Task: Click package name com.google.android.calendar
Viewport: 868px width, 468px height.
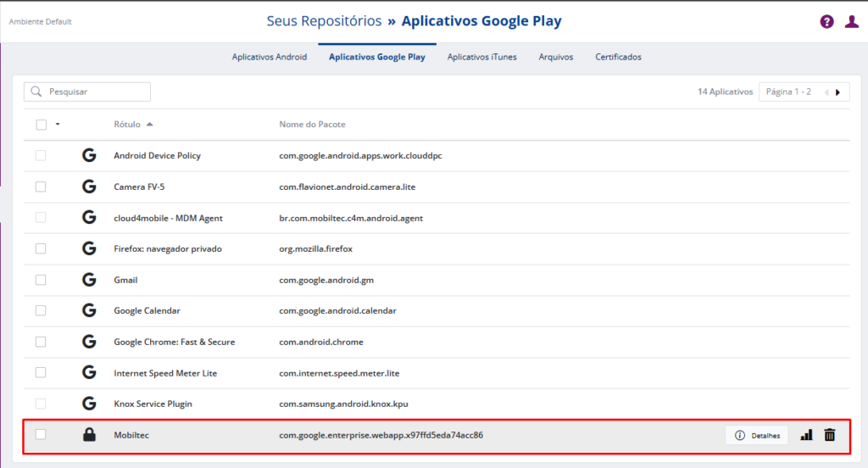Action: click(x=337, y=310)
